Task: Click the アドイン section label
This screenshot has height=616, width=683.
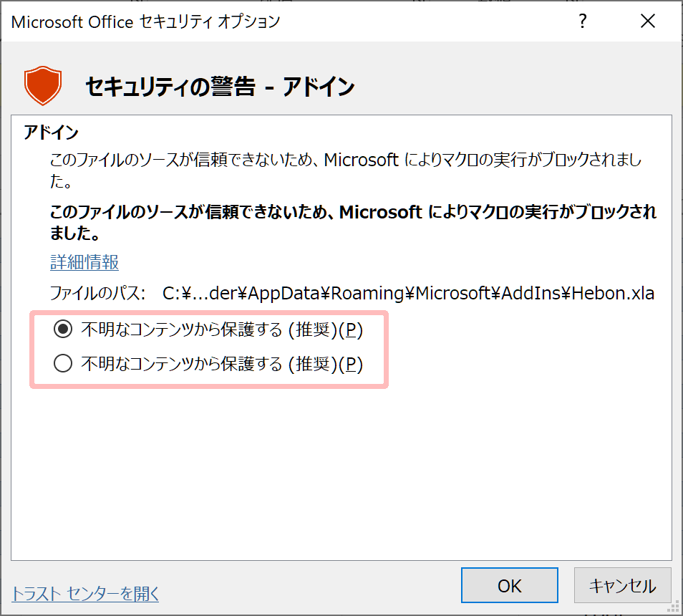Action: point(51,132)
